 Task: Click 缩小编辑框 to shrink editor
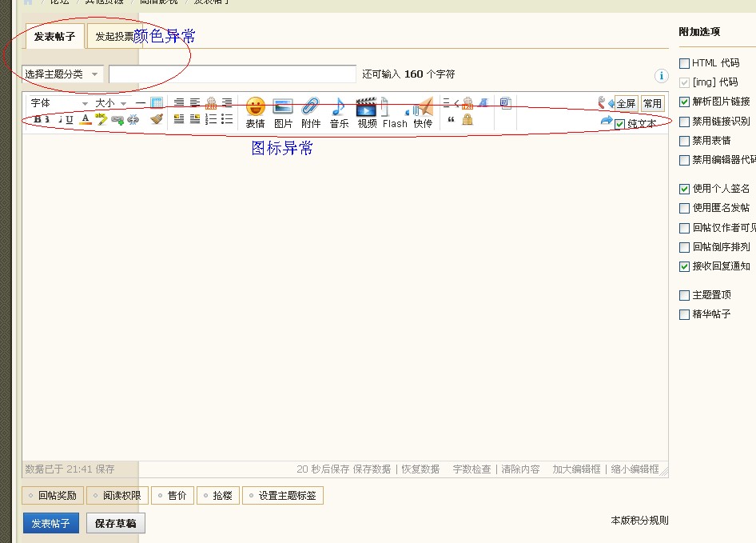click(x=635, y=469)
